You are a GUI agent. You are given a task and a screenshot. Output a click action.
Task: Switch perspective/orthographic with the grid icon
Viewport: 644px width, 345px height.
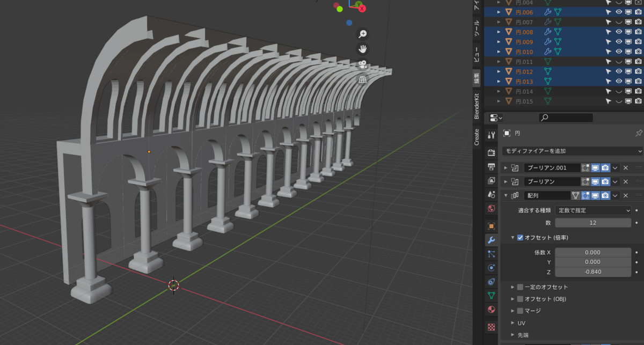363,79
